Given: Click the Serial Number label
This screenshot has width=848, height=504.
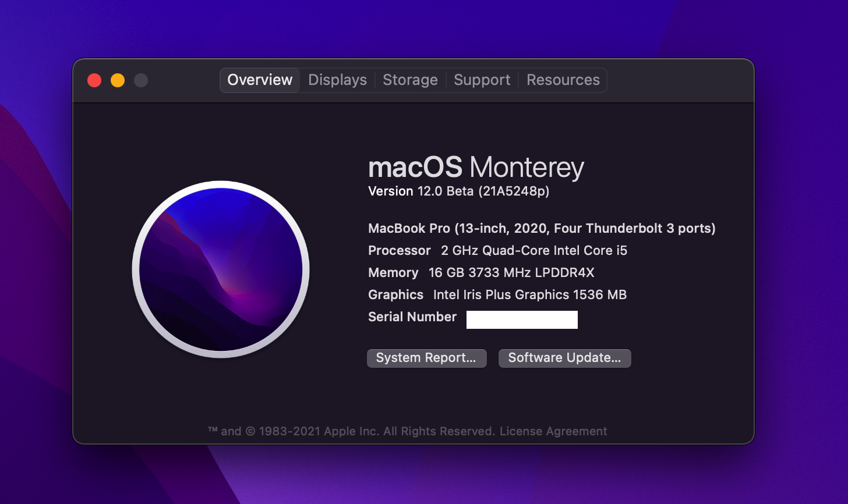Looking at the screenshot, I should [x=412, y=317].
